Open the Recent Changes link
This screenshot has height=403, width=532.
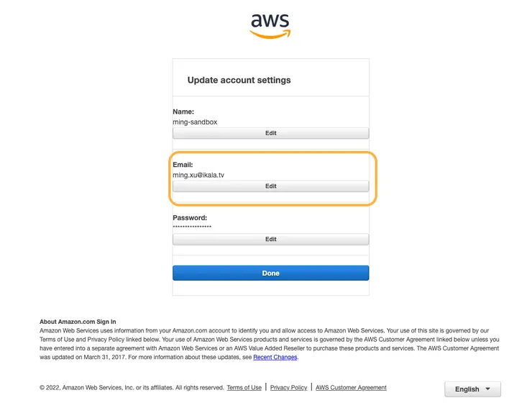[275, 357]
